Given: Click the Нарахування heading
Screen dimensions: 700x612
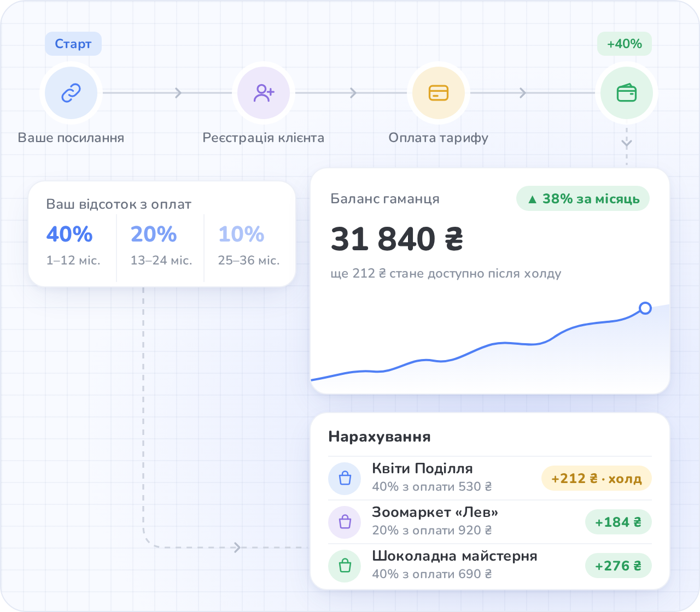Looking at the screenshot, I should pos(380,437).
